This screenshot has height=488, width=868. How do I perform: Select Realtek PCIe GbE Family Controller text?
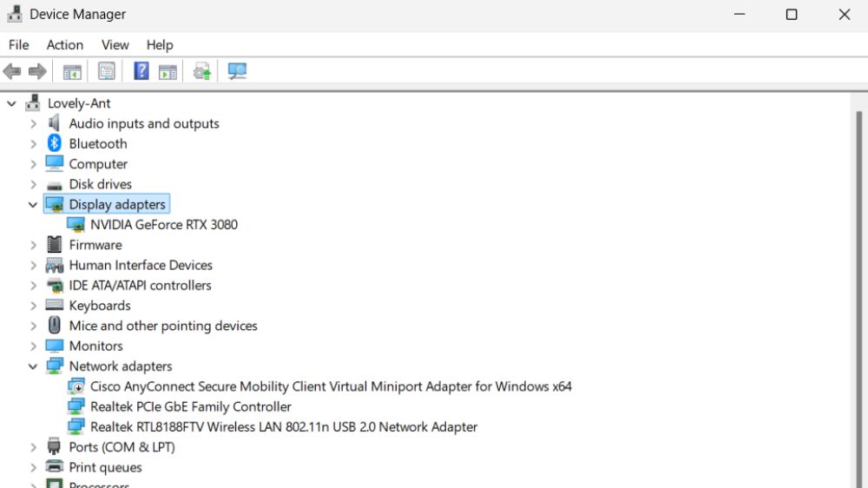click(x=190, y=406)
